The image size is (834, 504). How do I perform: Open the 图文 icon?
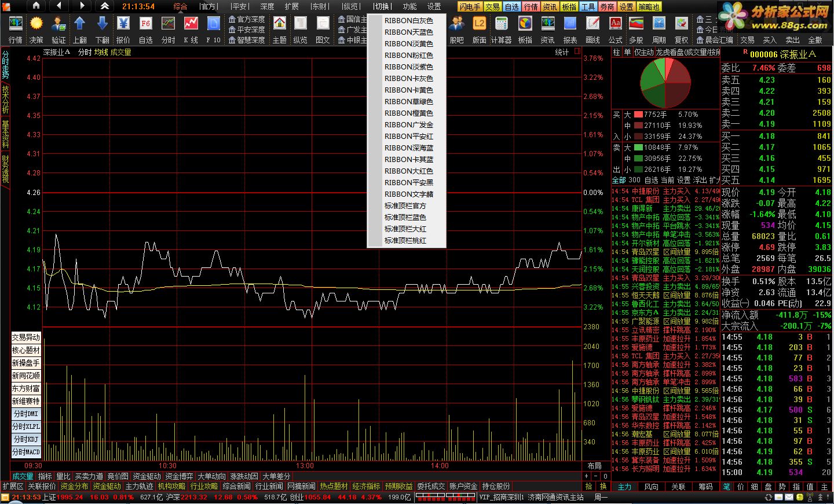323,30
